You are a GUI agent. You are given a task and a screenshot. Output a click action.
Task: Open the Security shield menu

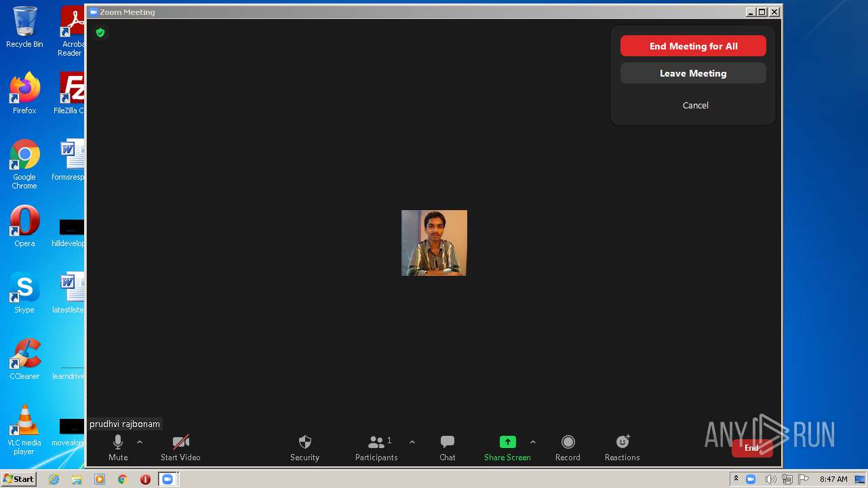pos(304,448)
